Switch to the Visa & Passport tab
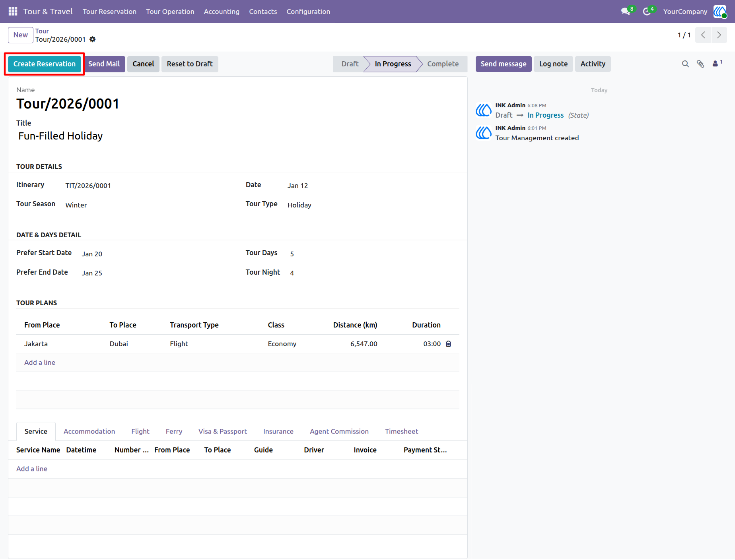Image resolution: width=735 pixels, height=560 pixels. coord(223,431)
